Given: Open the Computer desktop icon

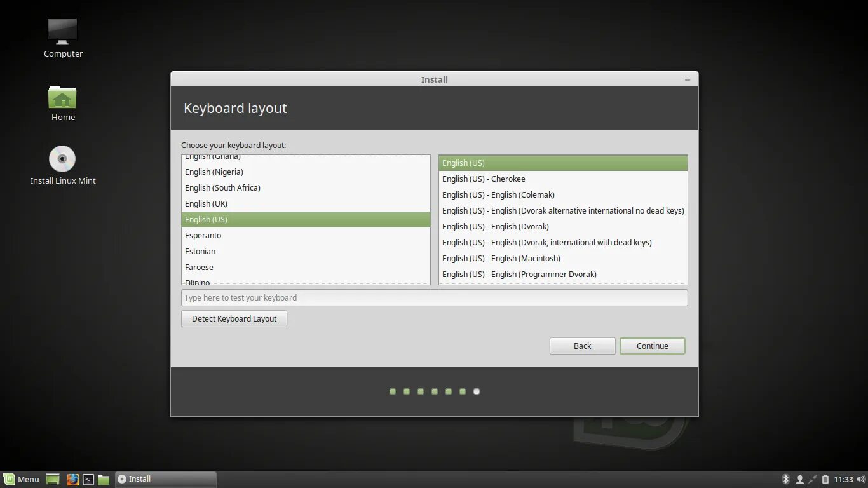Looking at the screenshot, I should point(63,38).
